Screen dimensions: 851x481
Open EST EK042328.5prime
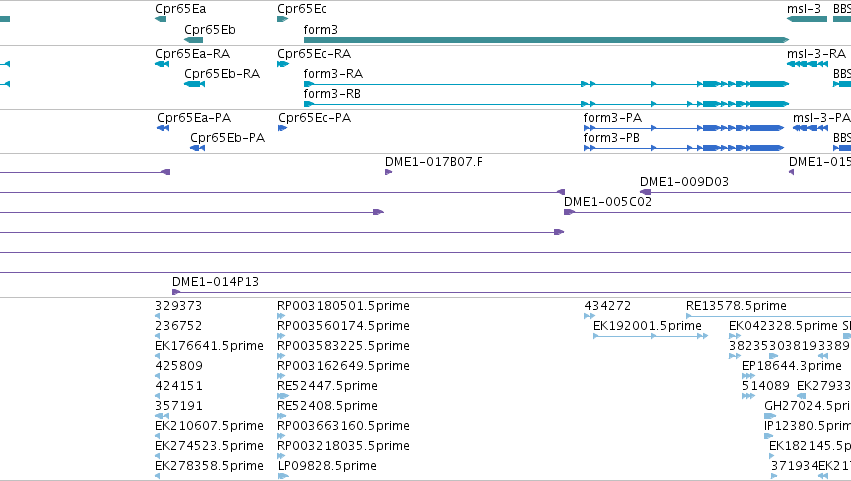[x=783, y=326]
